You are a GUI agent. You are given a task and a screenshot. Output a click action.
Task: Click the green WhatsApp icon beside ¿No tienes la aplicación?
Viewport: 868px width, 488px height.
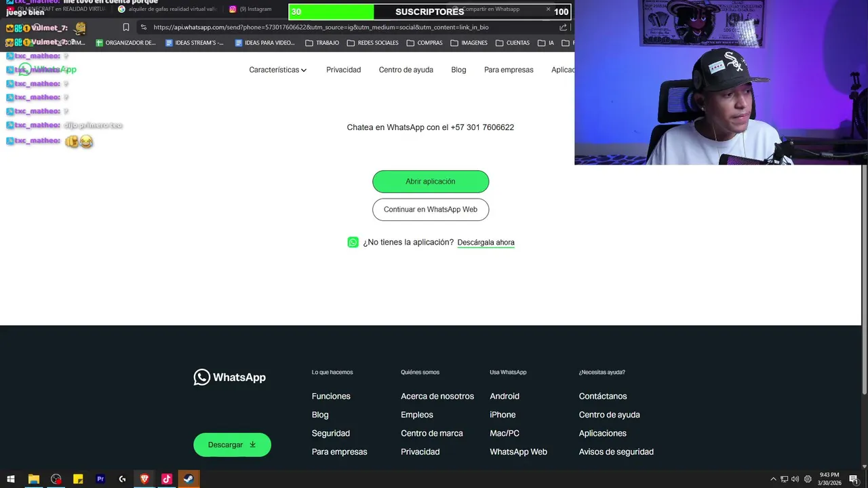click(353, 242)
